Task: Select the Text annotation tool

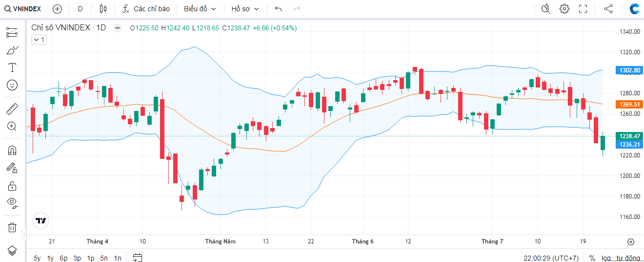Action: [x=12, y=67]
